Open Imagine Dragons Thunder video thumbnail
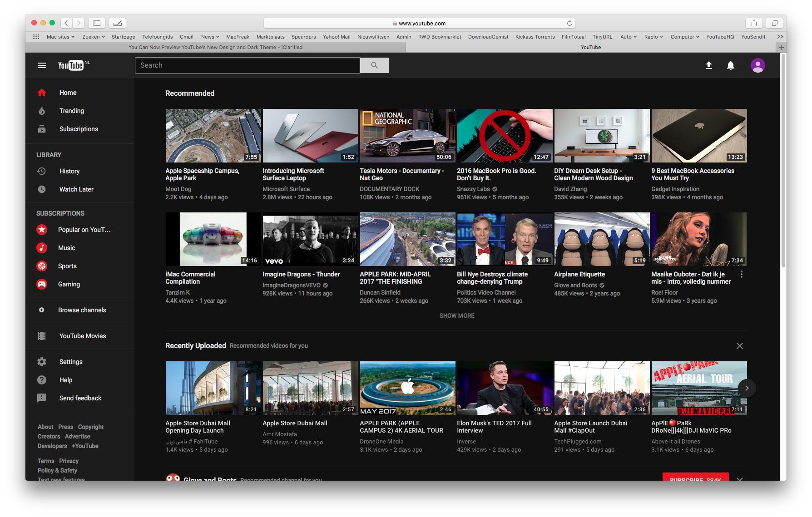The image size is (812, 517). point(311,239)
